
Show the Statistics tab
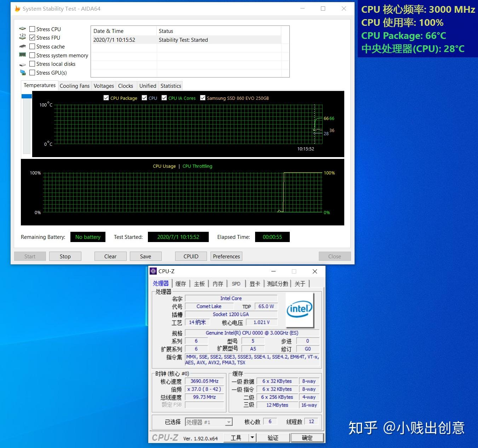click(171, 86)
